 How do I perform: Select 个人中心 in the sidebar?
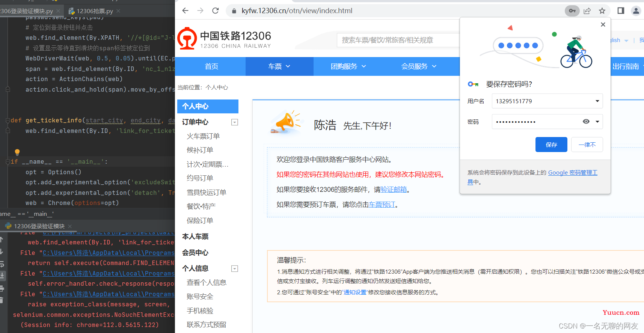(x=208, y=106)
